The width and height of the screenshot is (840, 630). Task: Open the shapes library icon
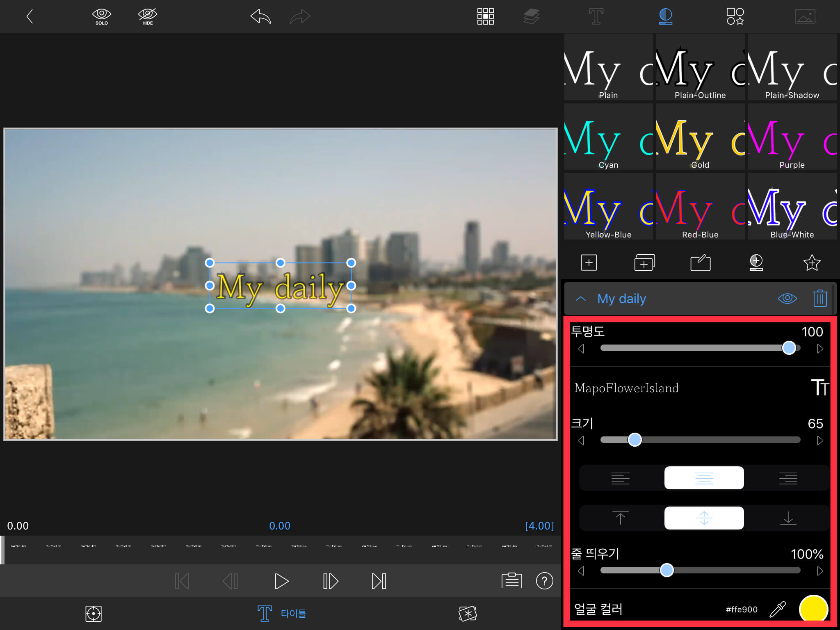click(x=735, y=17)
